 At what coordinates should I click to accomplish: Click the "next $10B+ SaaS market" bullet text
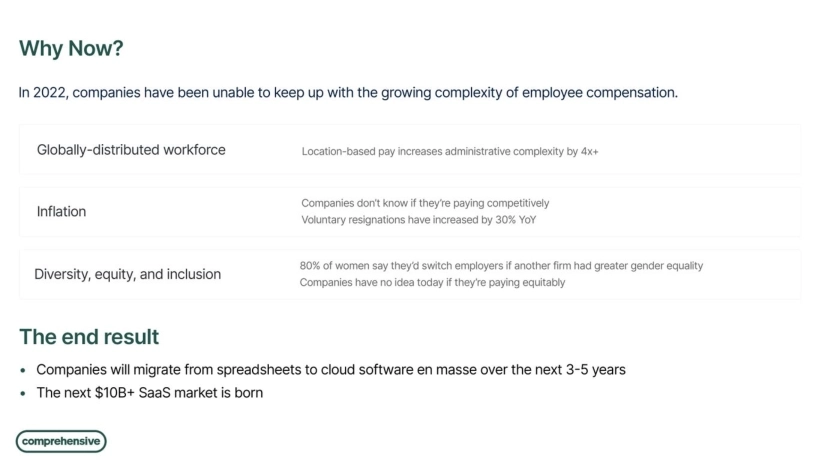click(150, 393)
